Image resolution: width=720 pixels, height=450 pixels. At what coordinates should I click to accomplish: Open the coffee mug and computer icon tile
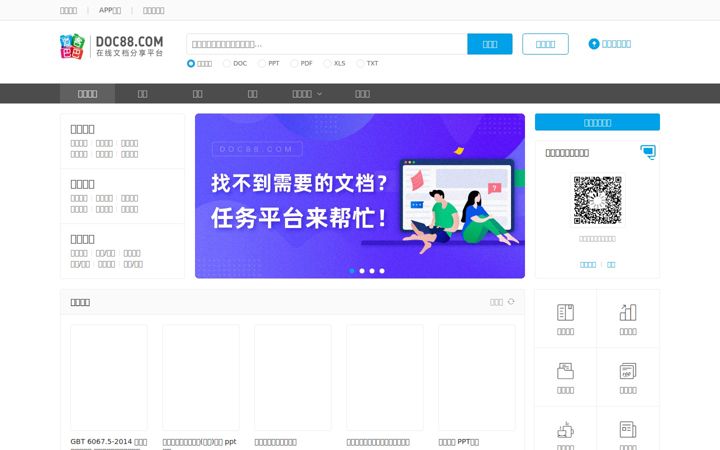click(565, 430)
